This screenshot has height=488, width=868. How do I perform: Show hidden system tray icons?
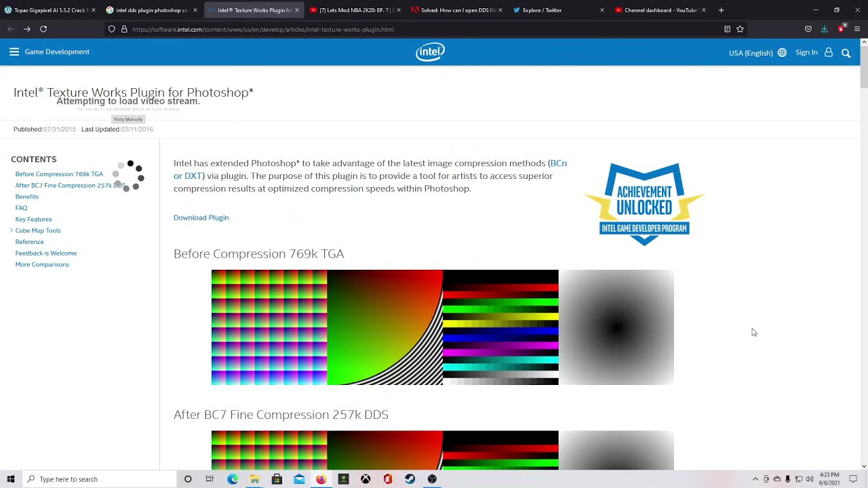755,479
